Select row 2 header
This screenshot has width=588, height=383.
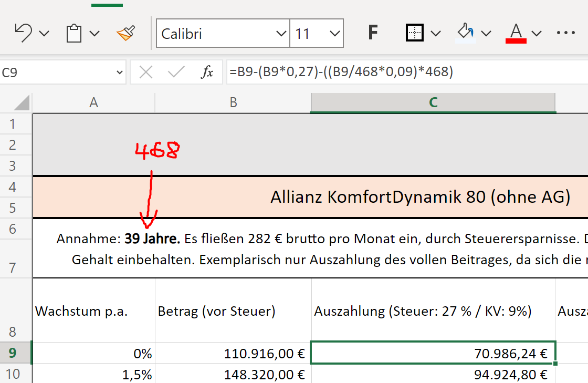(16, 145)
